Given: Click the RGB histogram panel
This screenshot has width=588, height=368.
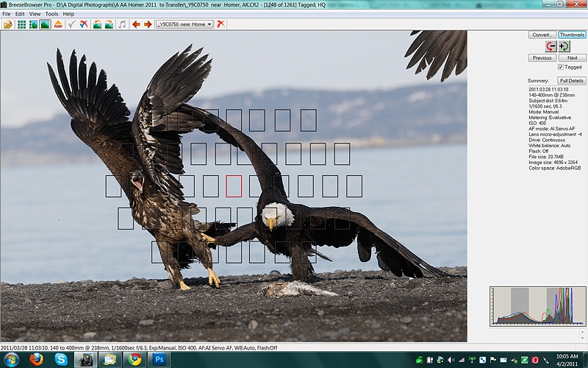Looking at the screenshot, I should coord(538,306).
